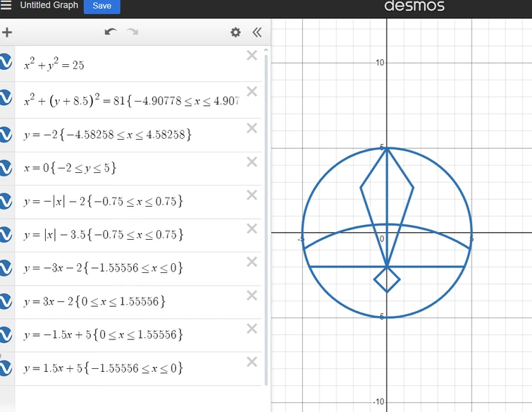This screenshot has height=412, width=532.
Task: Toggle visibility of y=|x|-3.5 expression
Action: pyautogui.click(x=6, y=235)
